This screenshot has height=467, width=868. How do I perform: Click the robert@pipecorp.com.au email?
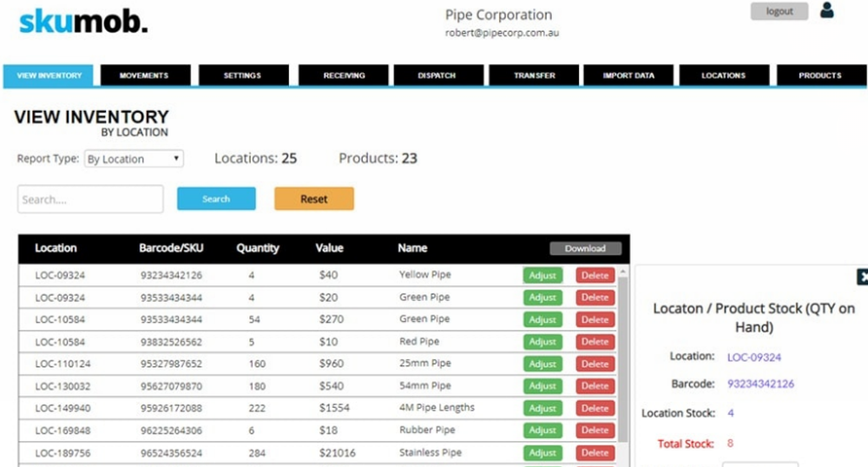(x=502, y=33)
